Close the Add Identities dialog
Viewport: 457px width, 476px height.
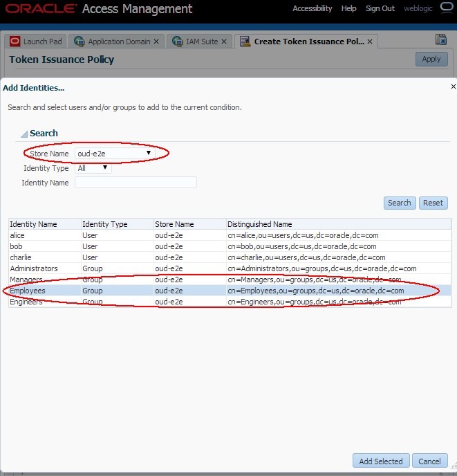pyautogui.click(x=454, y=86)
